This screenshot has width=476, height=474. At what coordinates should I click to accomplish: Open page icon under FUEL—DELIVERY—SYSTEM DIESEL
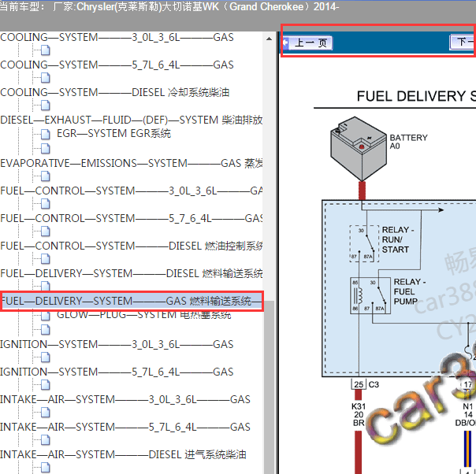point(45,286)
